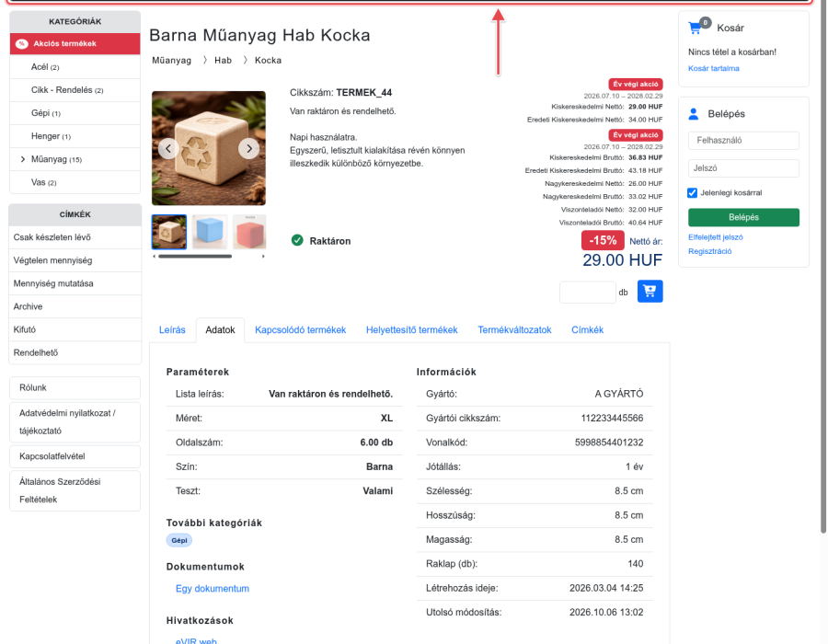
Task: Click the Műanyag breadcrumb link
Action: pyautogui.click(x=172, y=61)
